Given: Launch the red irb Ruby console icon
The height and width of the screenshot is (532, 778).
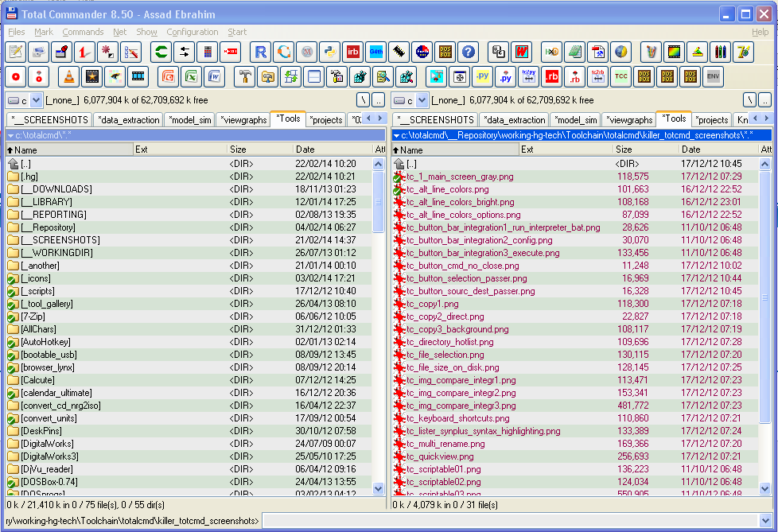Looking at the screenshot, I should click(352, 52).
